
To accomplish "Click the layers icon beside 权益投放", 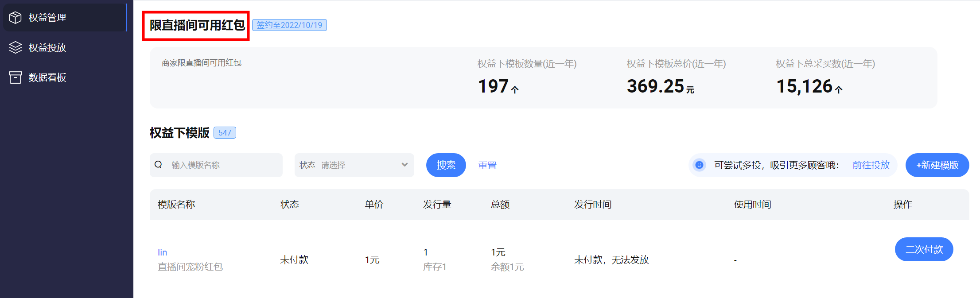I will (16, 47).
